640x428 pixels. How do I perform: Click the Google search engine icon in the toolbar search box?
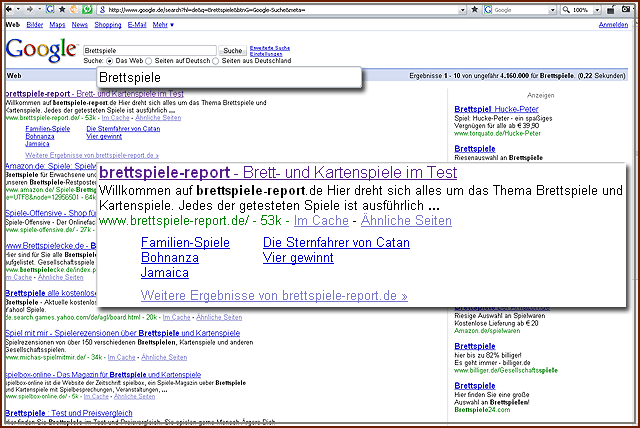click(x=488, y=9)
